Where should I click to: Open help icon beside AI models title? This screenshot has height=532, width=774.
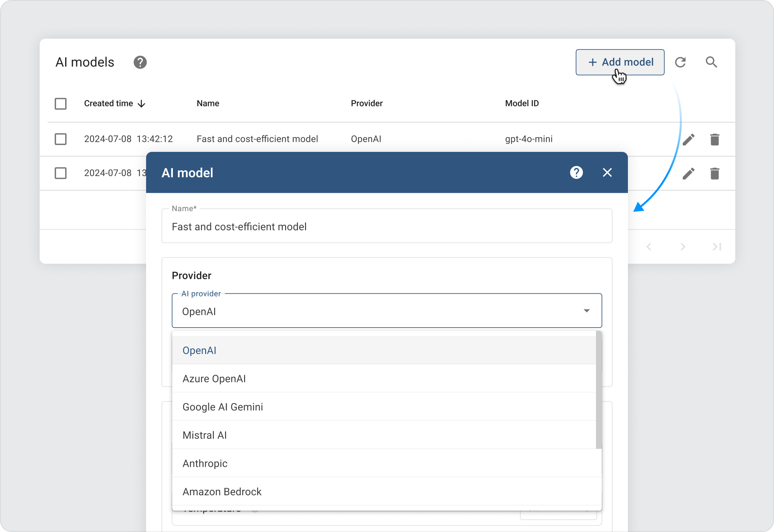click(x=140, y=62)
